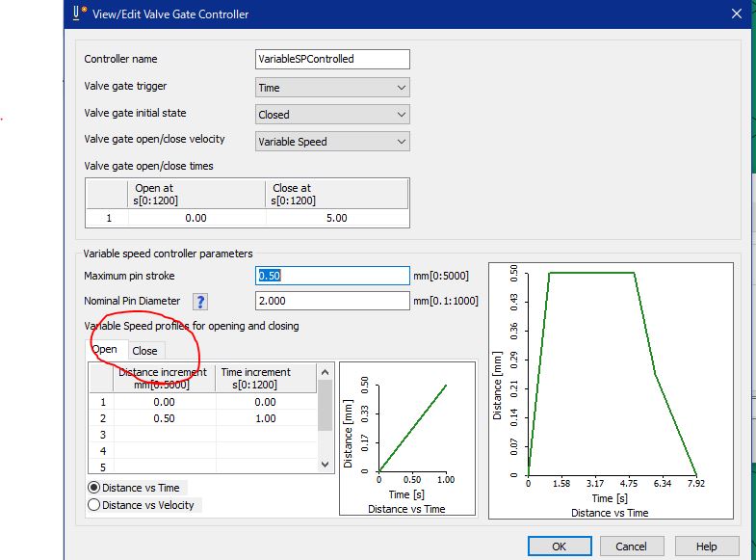
Task: Select the Time increment cell in row 2
Action: (265, 418)
